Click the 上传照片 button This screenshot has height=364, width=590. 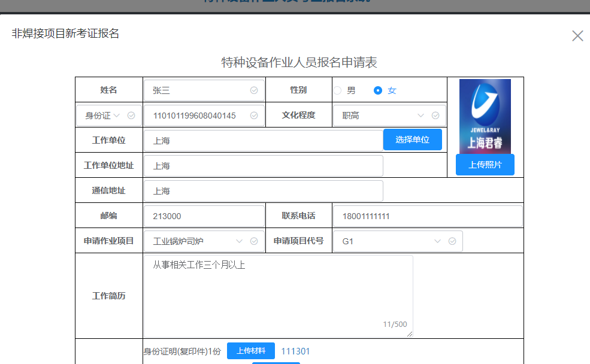pyautogui.click(x=485, y=165)
